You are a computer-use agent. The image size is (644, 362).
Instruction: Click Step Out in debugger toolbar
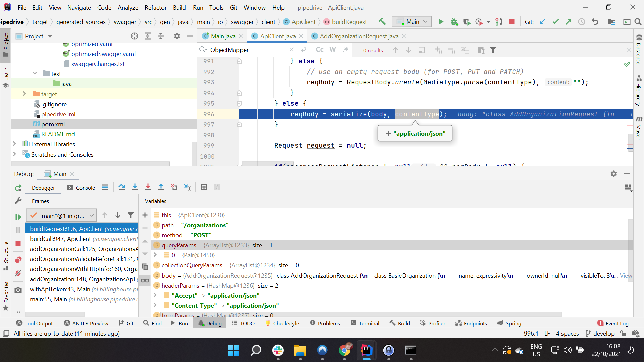161,187
